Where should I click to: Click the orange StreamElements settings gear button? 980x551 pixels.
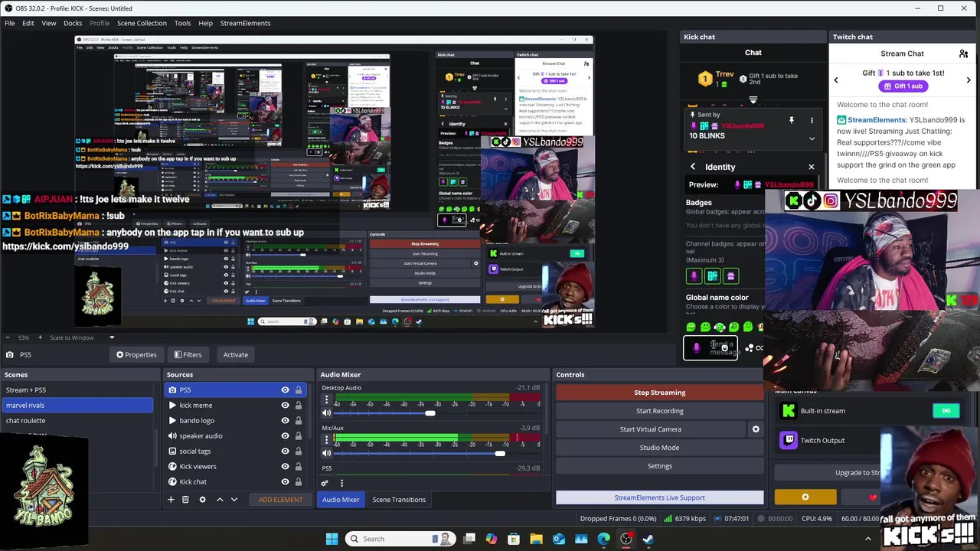(805, 497)
